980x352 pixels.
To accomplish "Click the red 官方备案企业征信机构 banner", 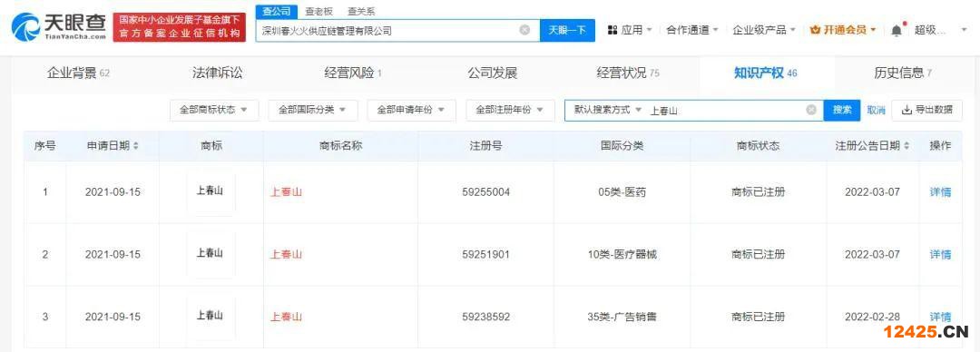I will 180,27.
